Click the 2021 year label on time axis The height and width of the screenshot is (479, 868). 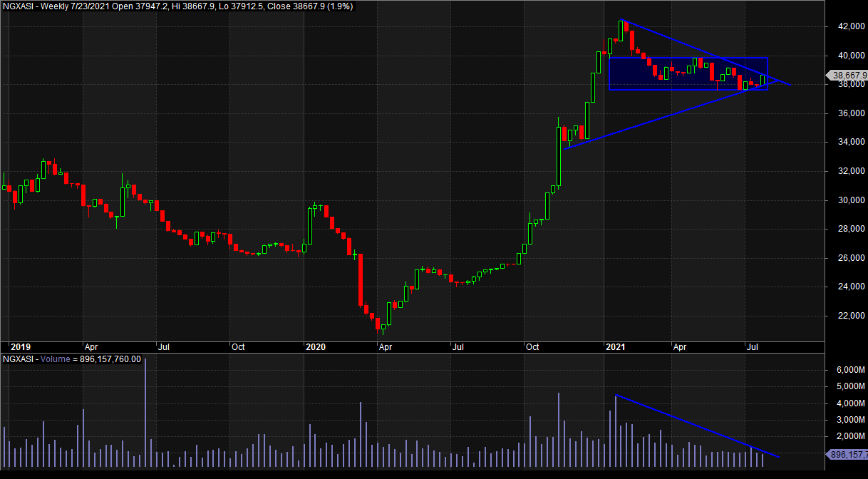pos(614,347)
